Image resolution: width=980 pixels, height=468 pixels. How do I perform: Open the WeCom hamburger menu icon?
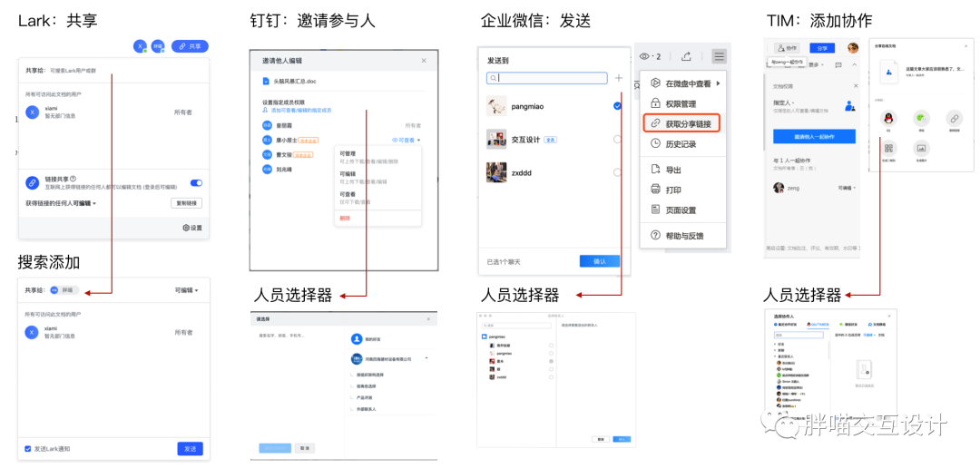720,56
